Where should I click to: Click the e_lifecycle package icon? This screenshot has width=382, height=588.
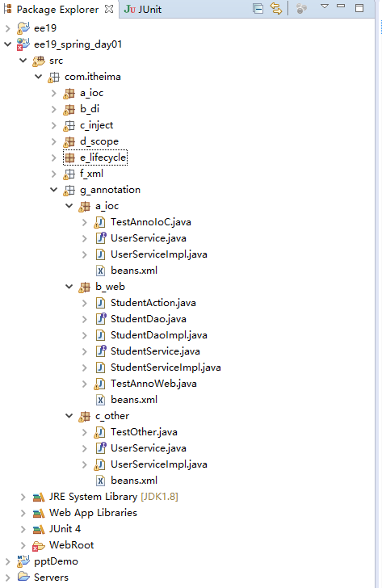pyautogui.click(x=69, y=157)
